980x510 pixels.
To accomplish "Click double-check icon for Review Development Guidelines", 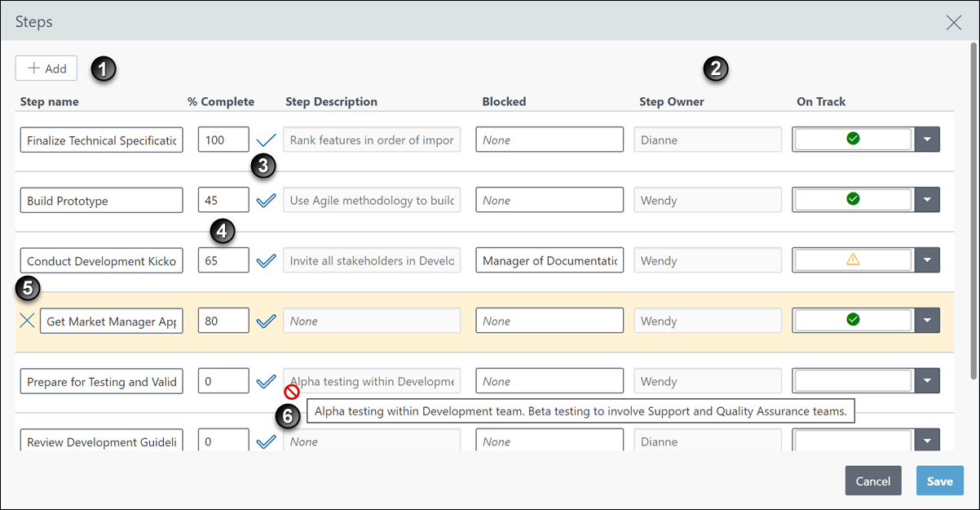I will (266, 441).
